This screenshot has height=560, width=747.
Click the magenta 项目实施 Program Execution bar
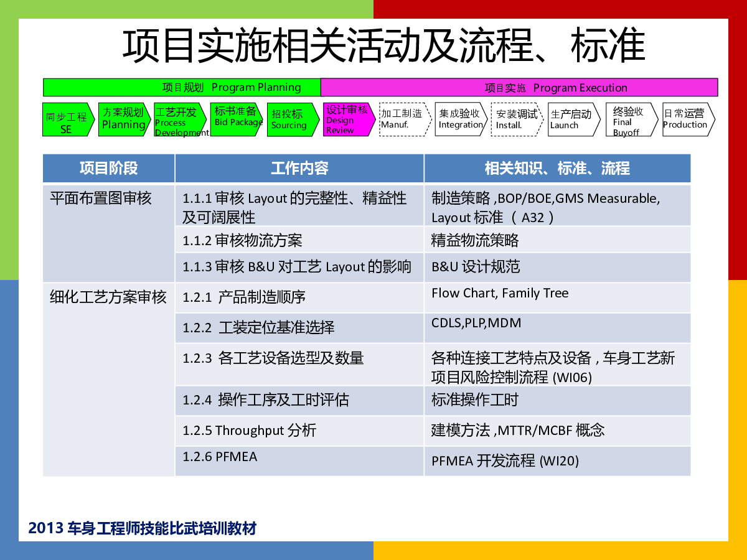coord(519,87)
